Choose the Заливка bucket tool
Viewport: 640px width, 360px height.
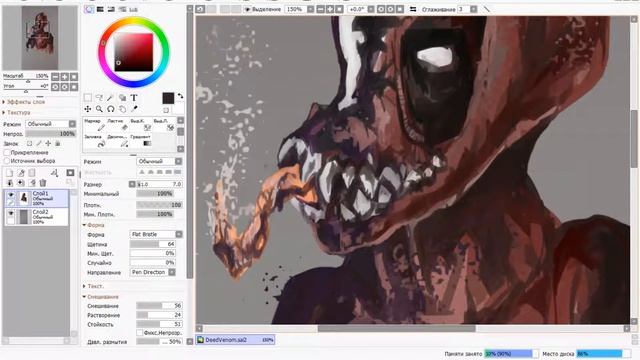(93, 141)
